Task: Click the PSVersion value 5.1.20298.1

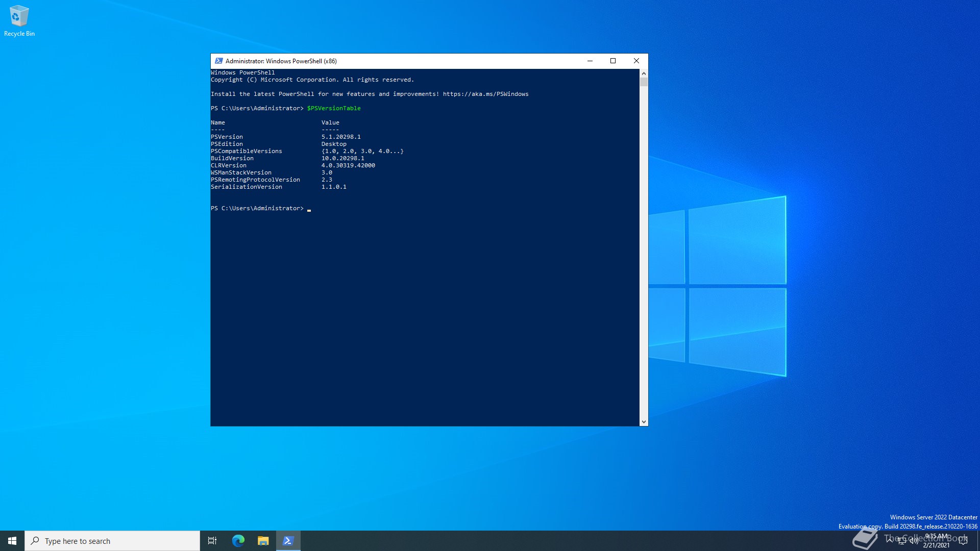Action: [x=341, y=137]
